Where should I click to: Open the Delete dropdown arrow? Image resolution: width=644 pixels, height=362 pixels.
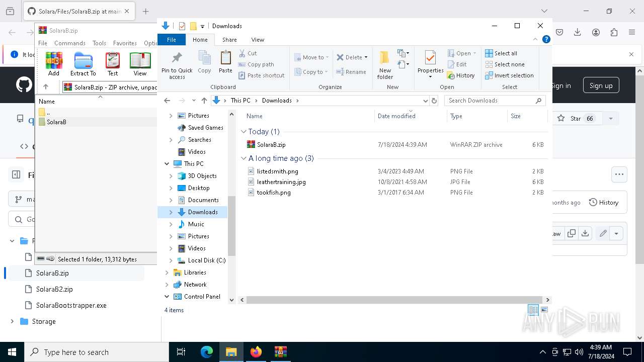pyautogui.click(x=366, y=57)
